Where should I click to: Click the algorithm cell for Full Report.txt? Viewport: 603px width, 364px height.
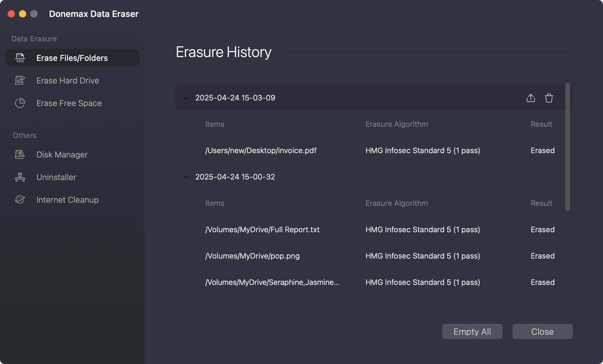point(423,230)
